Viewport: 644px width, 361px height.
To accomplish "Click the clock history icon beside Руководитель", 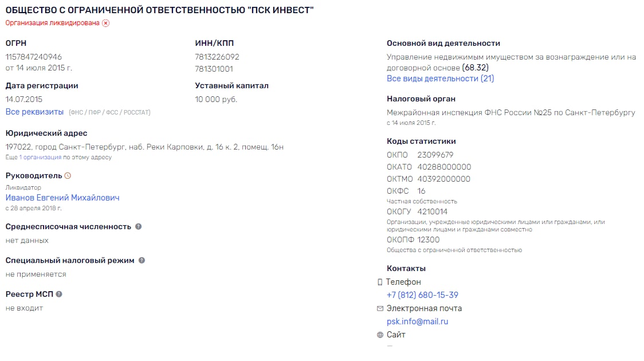I will (x=68, y=176).
